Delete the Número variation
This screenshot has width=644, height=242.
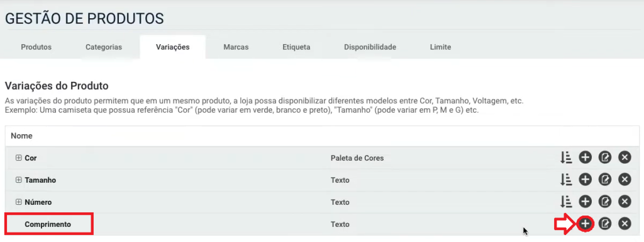625,202
